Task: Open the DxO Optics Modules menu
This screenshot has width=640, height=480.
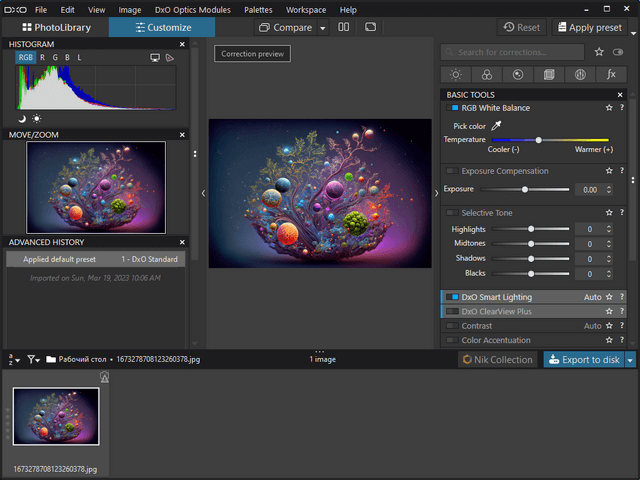Action: click(x=192, y=9)
